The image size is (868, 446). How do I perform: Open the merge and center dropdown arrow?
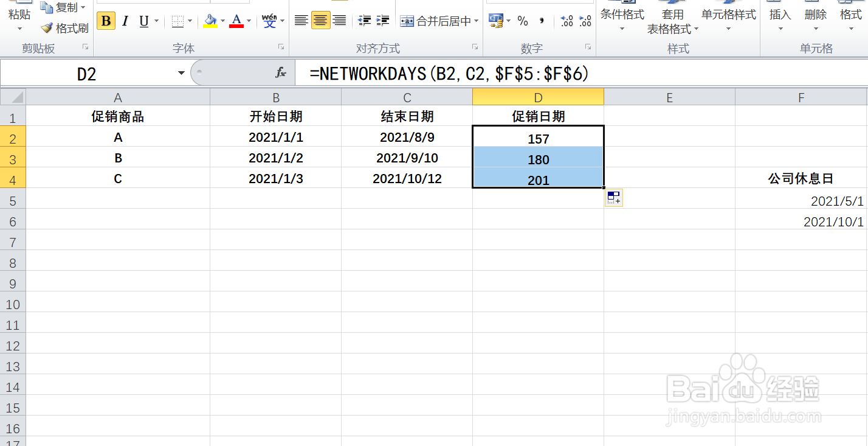pos(476,21)
